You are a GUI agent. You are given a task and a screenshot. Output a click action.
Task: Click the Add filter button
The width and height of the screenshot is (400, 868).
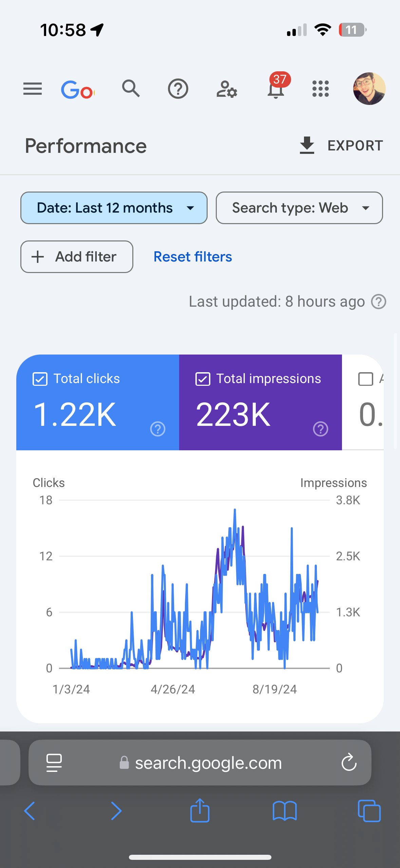pyautogui.click(x=76, y=257)
